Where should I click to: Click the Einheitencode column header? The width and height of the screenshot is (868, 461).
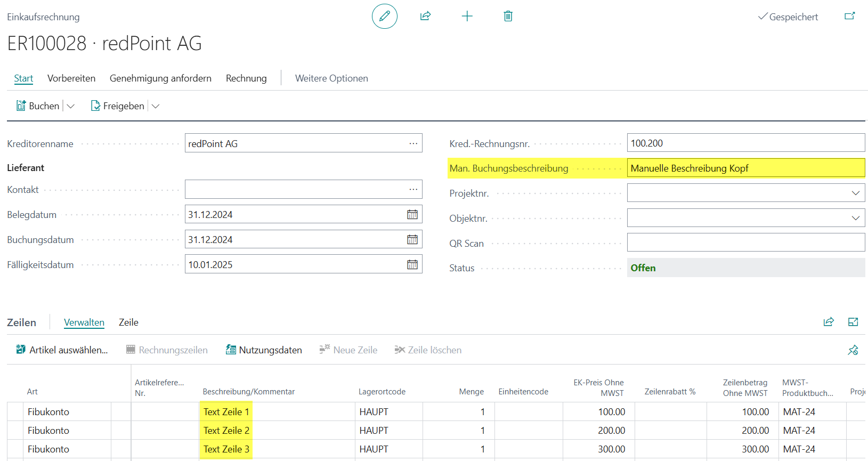pos(523,391)
